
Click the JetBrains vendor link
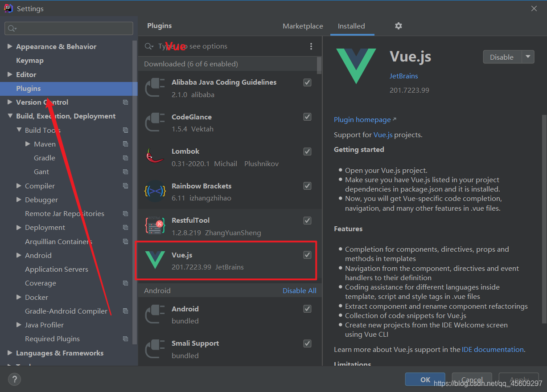pos(404,76)
